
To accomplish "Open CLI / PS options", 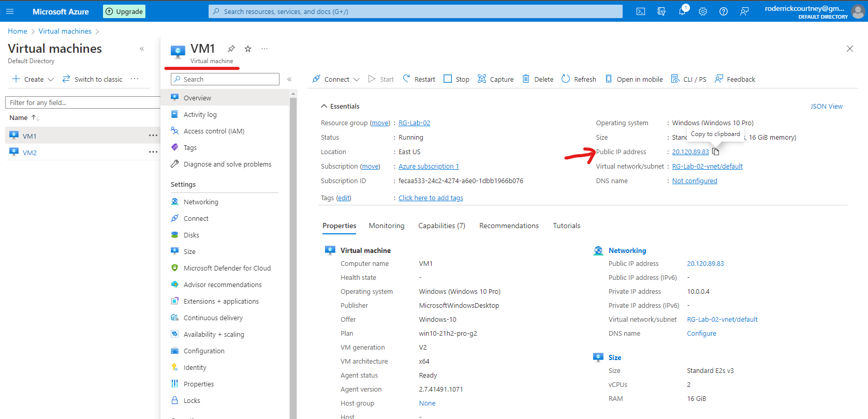I will click(x=688, y=79).
